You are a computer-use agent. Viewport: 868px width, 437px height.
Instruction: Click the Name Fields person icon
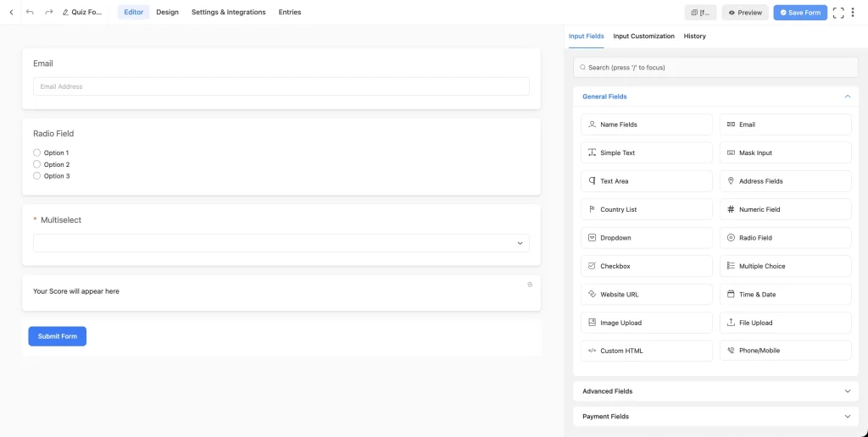coord(592,124)
